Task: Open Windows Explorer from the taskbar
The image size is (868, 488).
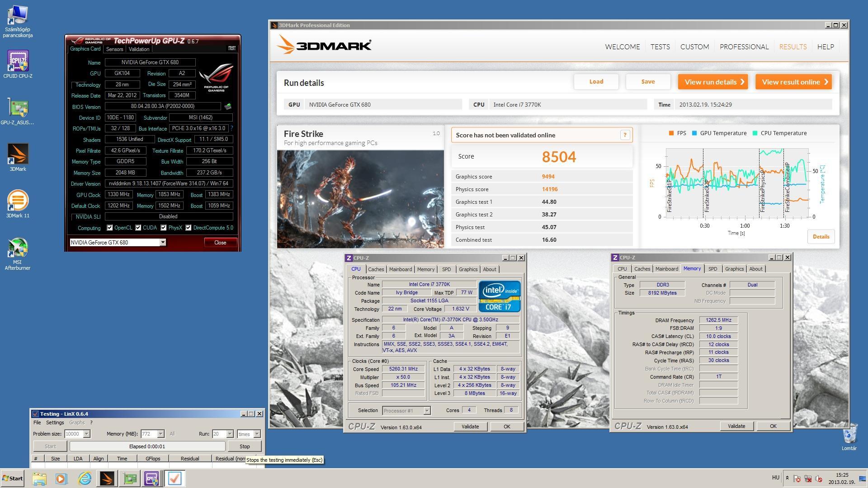Action: [x=39, y=479]
